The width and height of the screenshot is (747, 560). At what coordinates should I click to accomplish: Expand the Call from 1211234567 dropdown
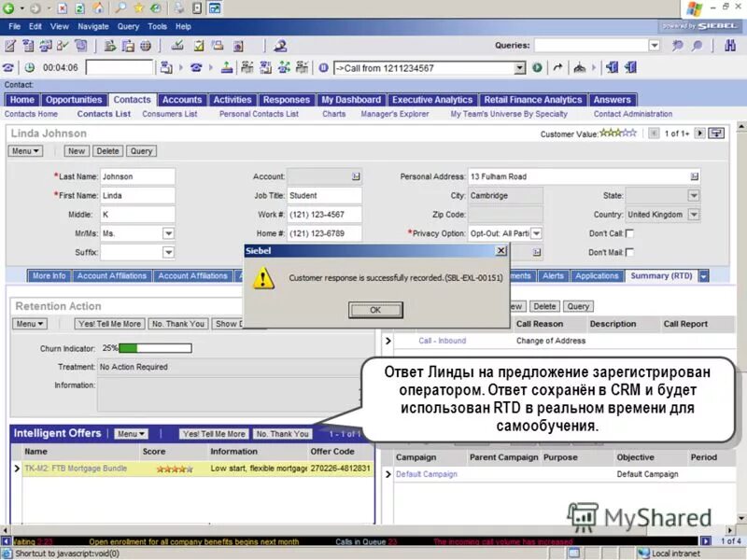tap(519, 68)
